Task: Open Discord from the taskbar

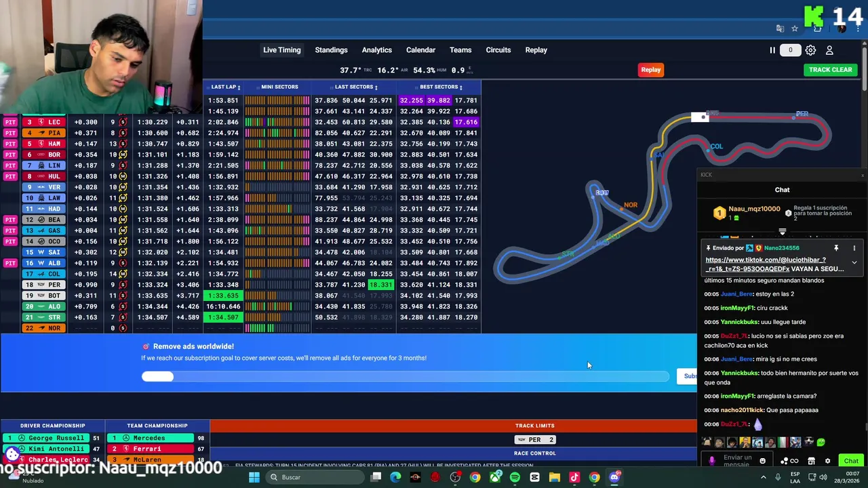Action: (x=614, y=477)
